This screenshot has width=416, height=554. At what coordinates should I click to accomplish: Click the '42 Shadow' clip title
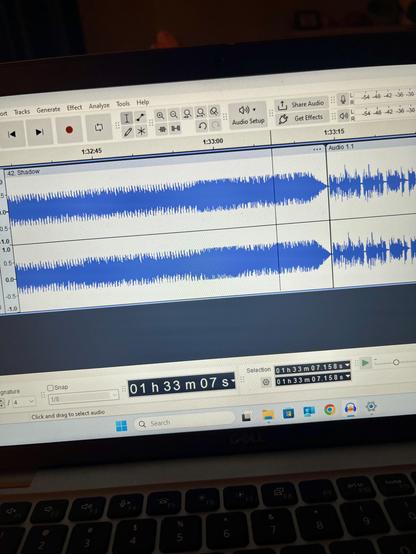coord(23,172)
